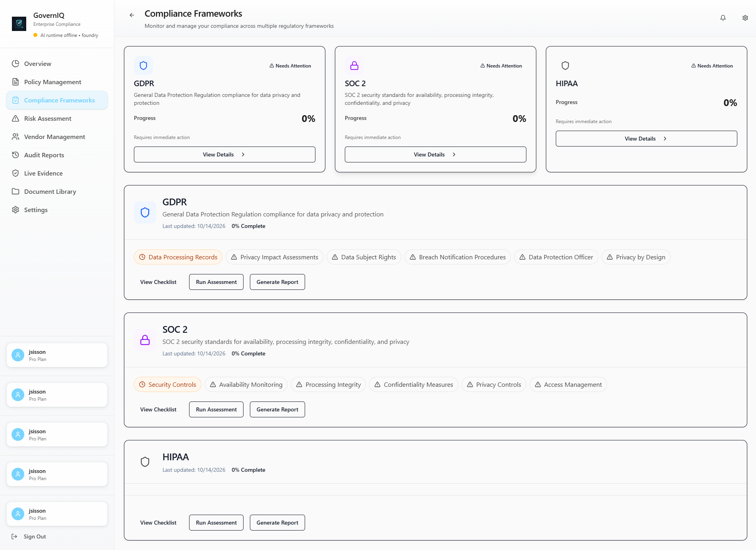Click Sign Out
The height and width of the screenshot is (550, 756).
click(x=35, y=536)
